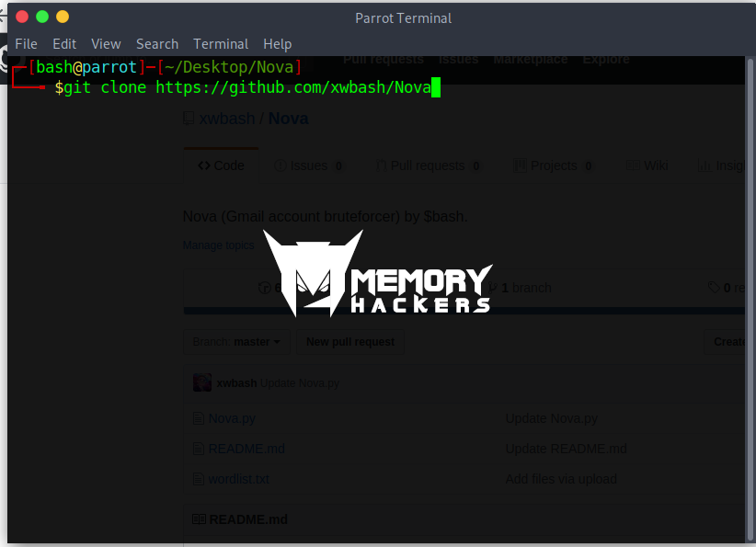Open the README.md file link
The width and height of the screenshot is (756, 547).
[x=246, y=449]
